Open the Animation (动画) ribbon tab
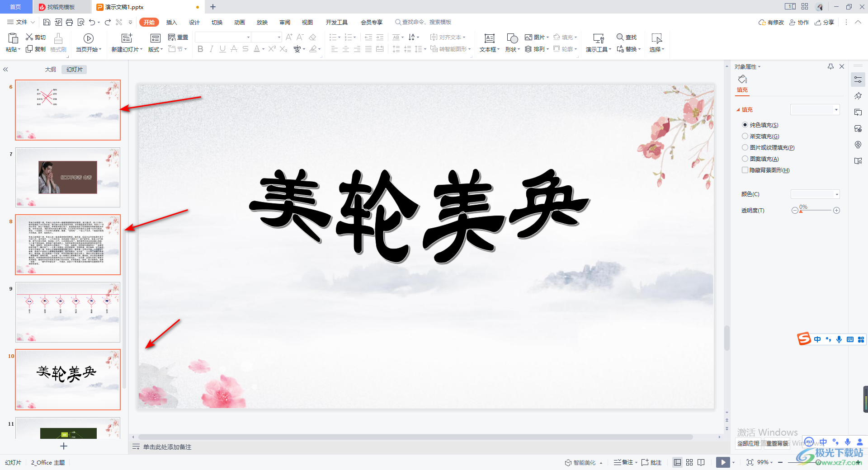Image resolution: width=868 pixels, height=470 pixels. (x=240, y=22)
